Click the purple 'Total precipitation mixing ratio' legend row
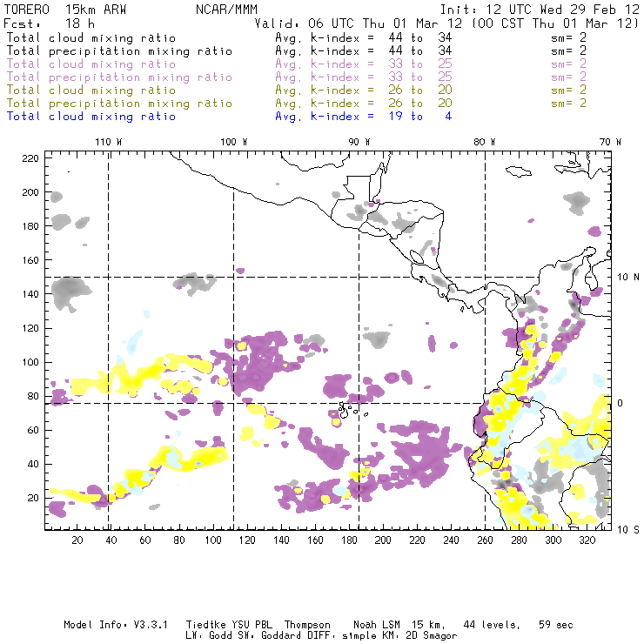 pos(297,77)
